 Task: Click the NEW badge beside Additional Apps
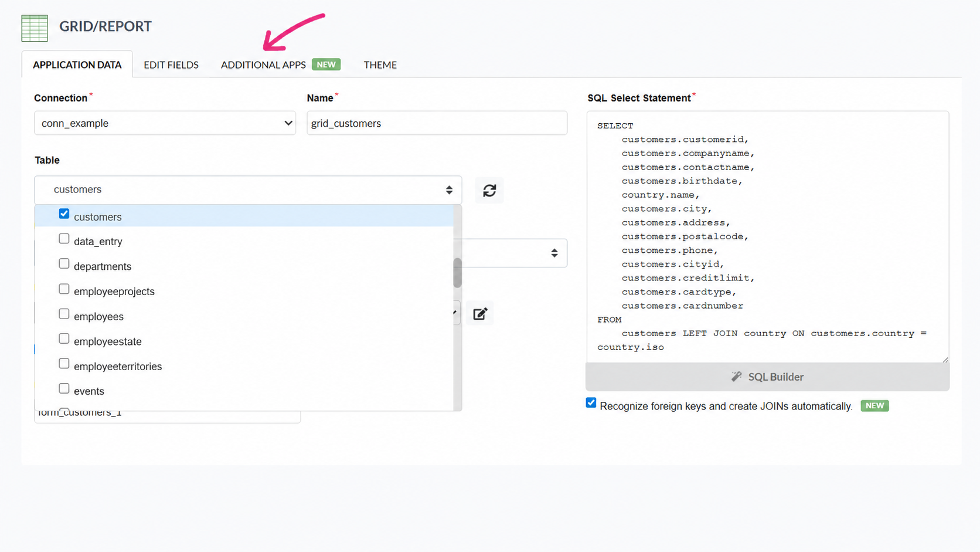tap(326, 65)
